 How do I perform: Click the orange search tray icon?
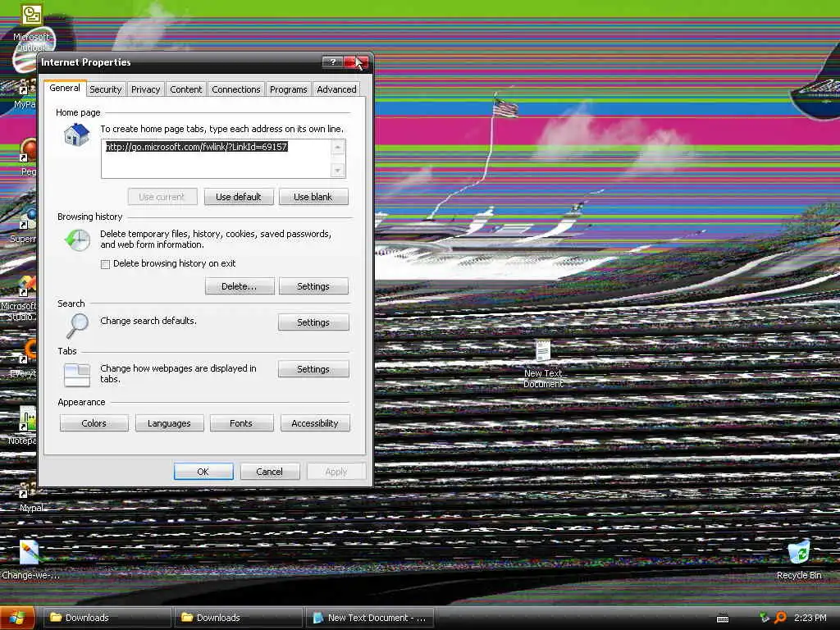pyautogui.click(x=781, y=618)
